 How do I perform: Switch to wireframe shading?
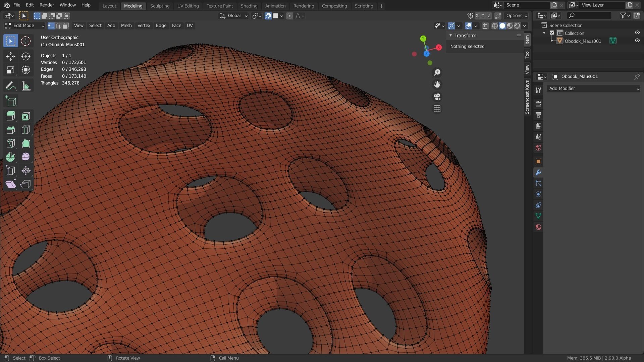(495, 26)
